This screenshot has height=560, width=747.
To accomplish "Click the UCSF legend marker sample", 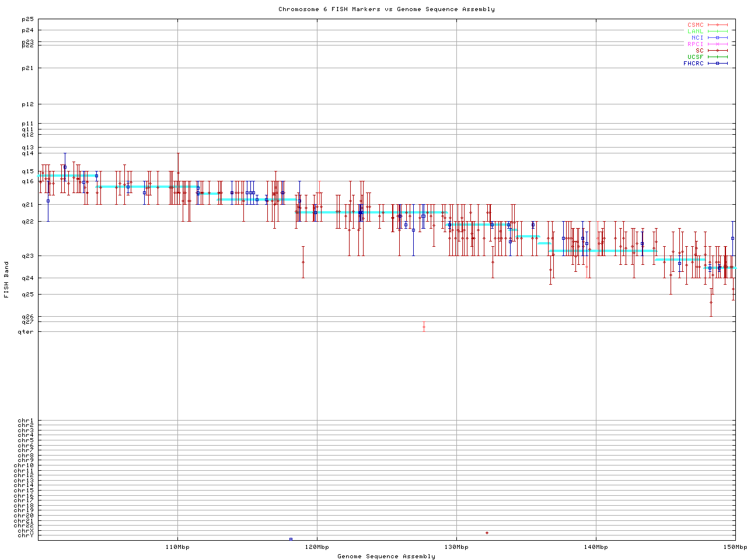I will [x=717, y=57].
